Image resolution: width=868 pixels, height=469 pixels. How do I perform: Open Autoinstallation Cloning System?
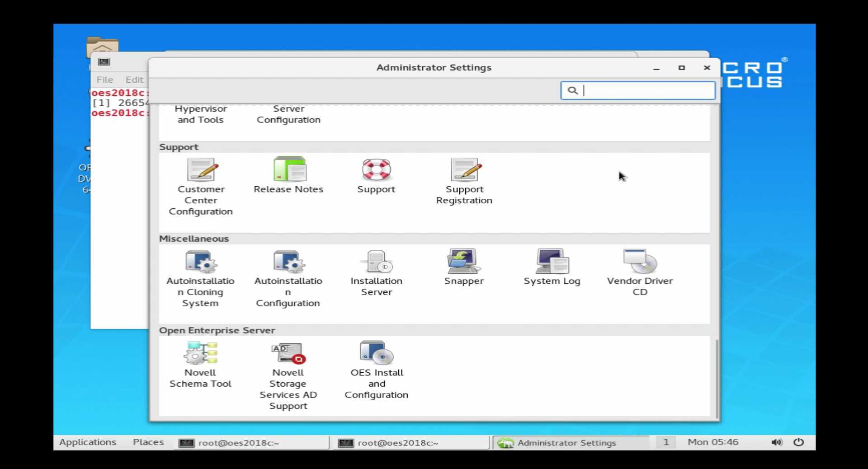[200, 279]
